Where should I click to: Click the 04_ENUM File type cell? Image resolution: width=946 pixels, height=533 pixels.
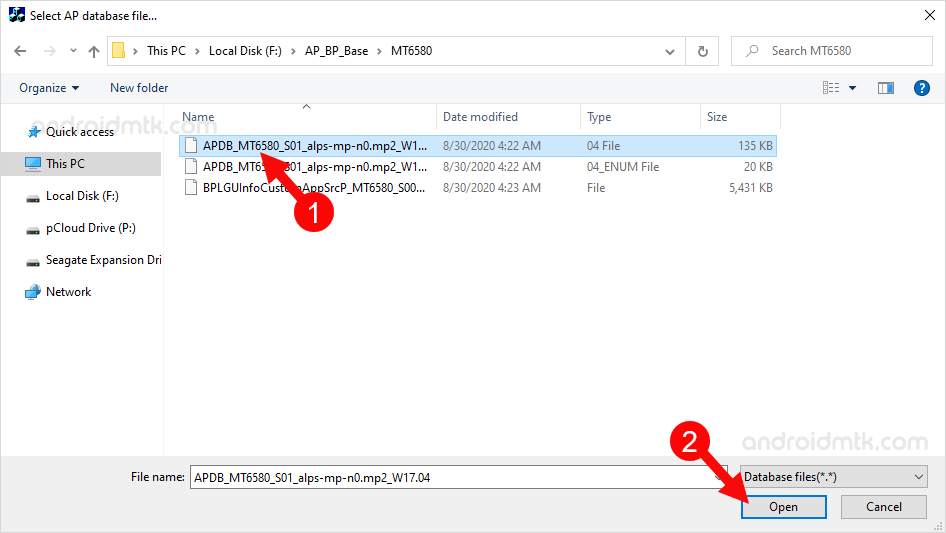(623, 167)
